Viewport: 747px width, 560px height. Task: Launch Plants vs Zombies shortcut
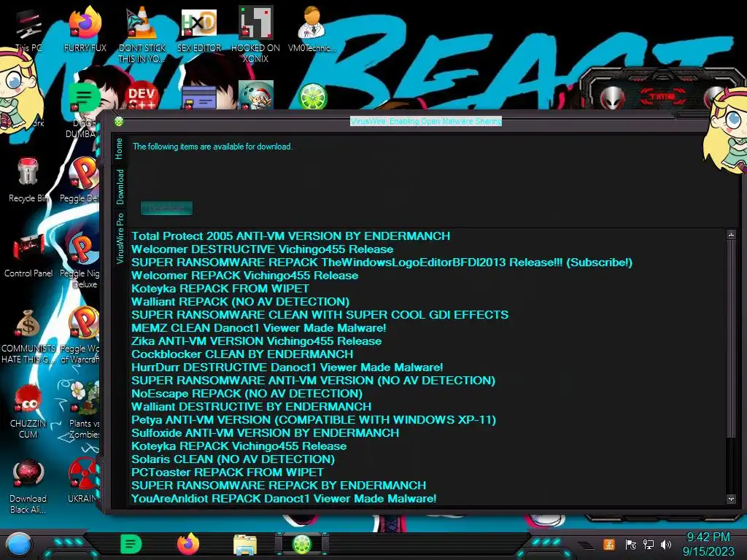(x=83, y=411)
